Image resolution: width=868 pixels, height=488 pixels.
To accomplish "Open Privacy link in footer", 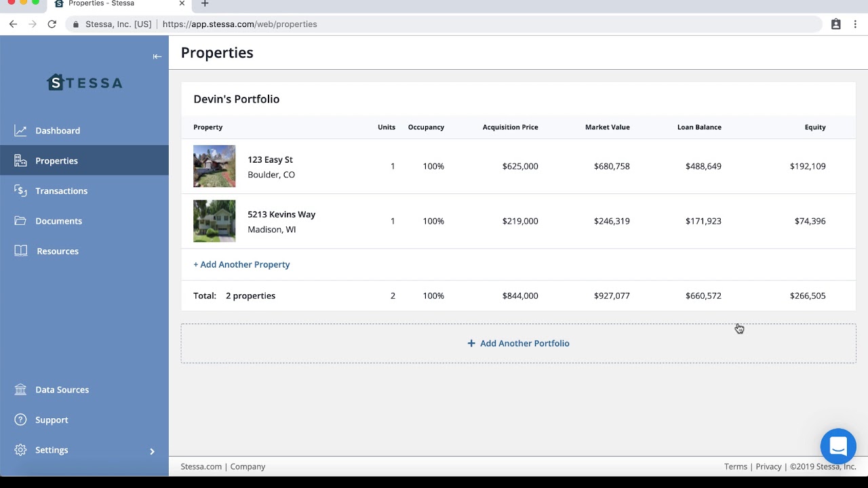I will (768, 466).
